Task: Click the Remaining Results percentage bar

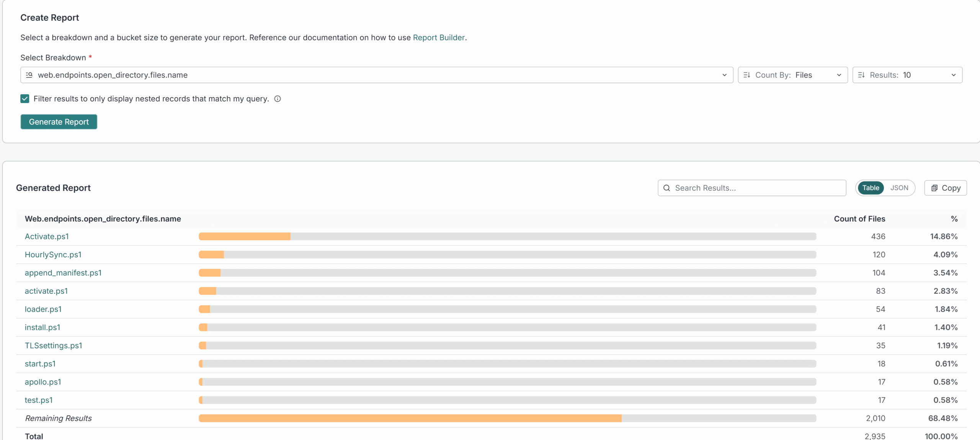Action: [508, 418]
